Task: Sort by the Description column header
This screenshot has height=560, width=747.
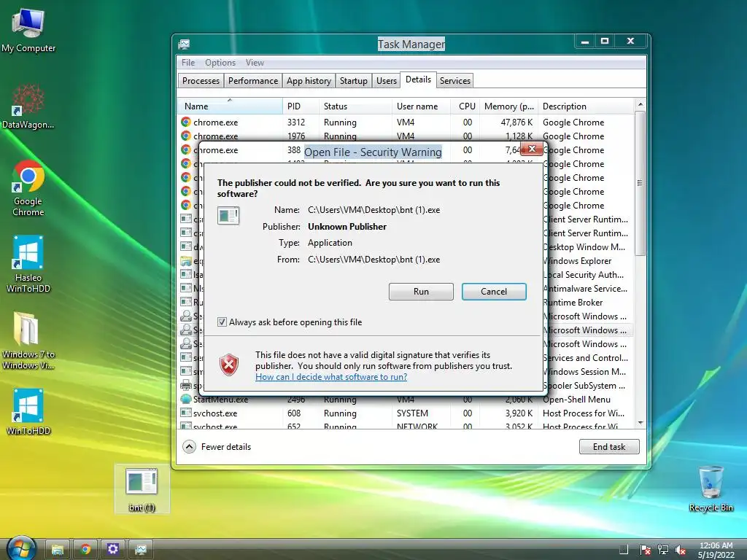Action: 587,106
